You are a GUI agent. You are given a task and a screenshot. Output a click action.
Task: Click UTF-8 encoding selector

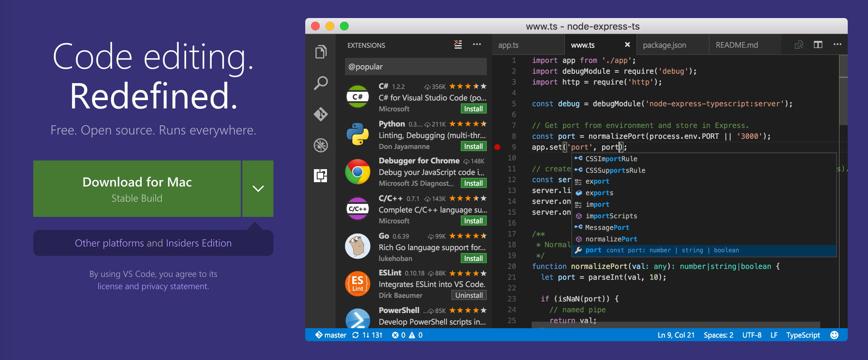752,335
